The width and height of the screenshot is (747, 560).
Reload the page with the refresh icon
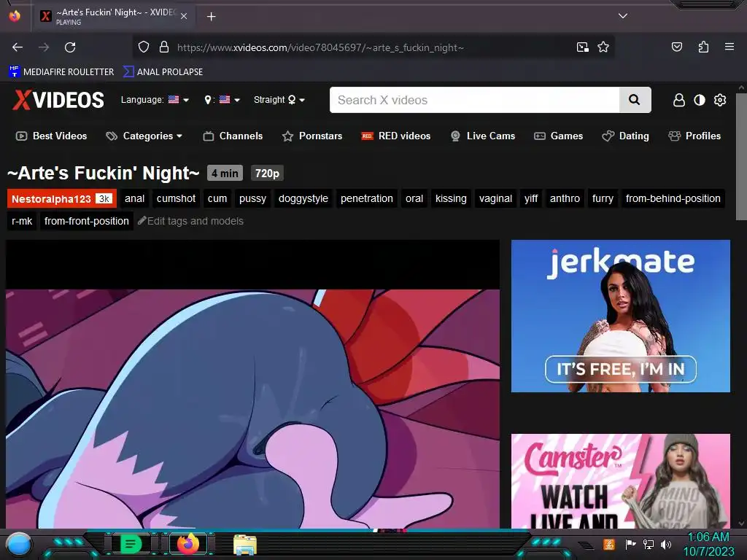(x=70, y=47)
